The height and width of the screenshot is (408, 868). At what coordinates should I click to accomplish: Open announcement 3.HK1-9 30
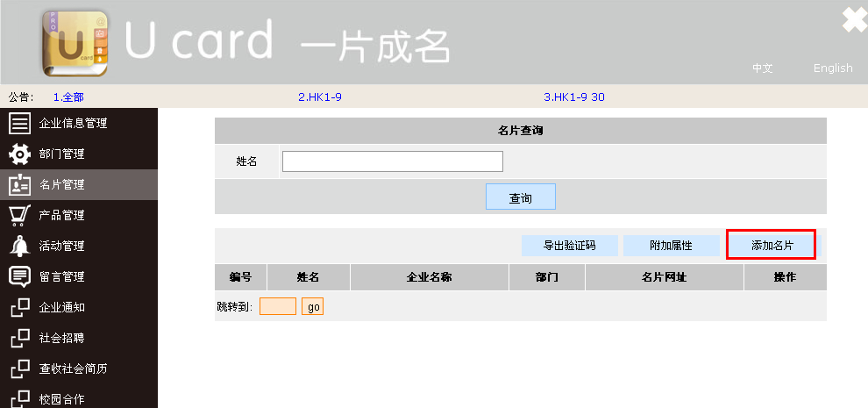[x=574, y=97]
